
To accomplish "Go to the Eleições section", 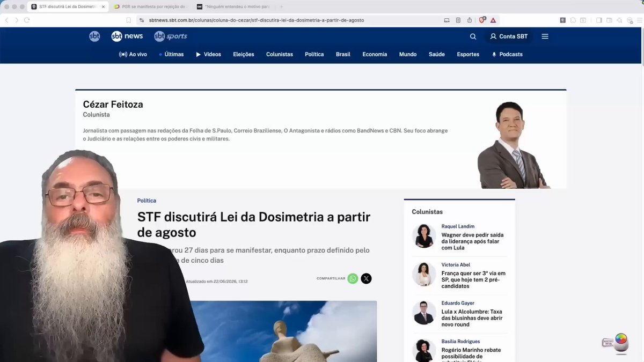I will (x=244, y=54).
